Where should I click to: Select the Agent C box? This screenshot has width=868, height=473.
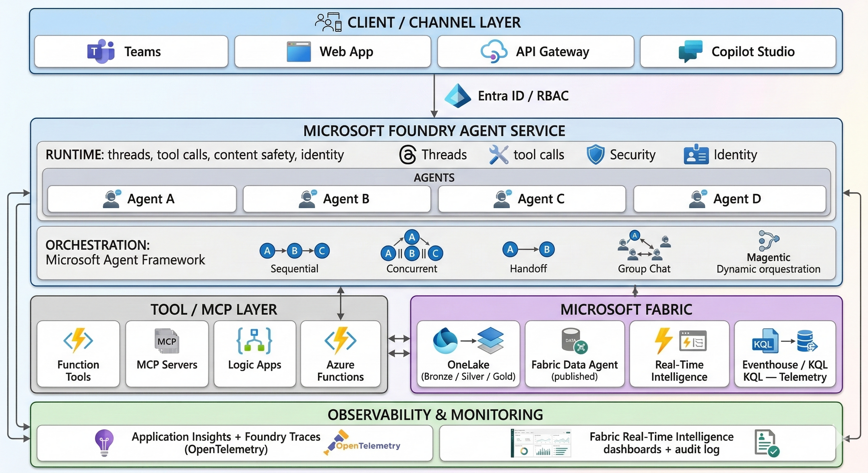[x=532, y=199]
